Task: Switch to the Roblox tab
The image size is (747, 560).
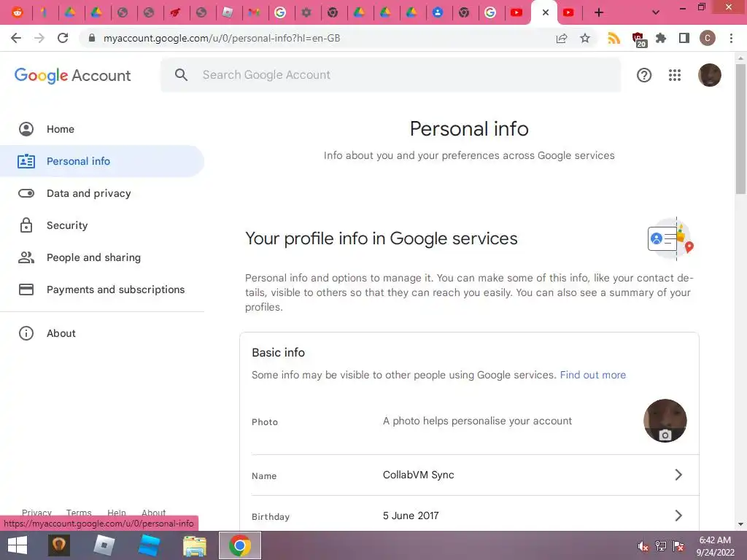Action: coord(228,13)
